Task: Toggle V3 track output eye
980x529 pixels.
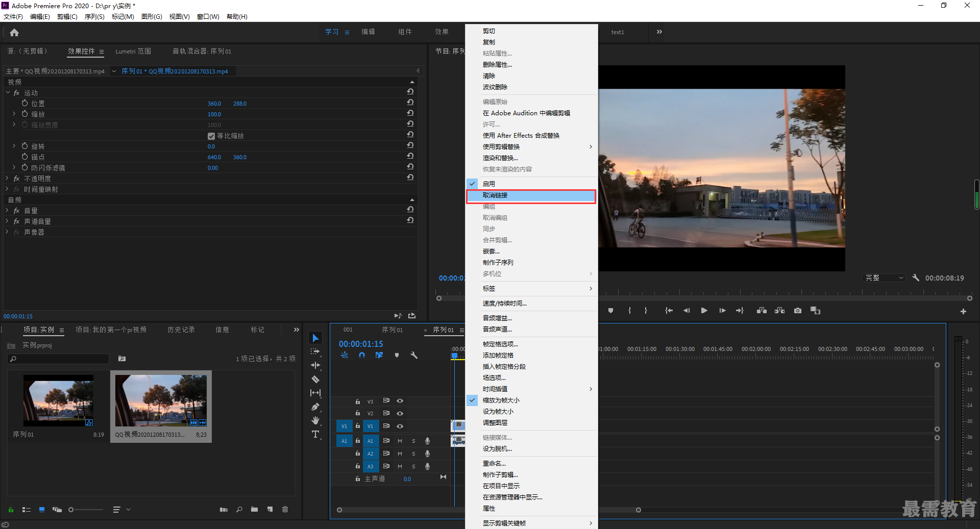Action: (400, 401)
